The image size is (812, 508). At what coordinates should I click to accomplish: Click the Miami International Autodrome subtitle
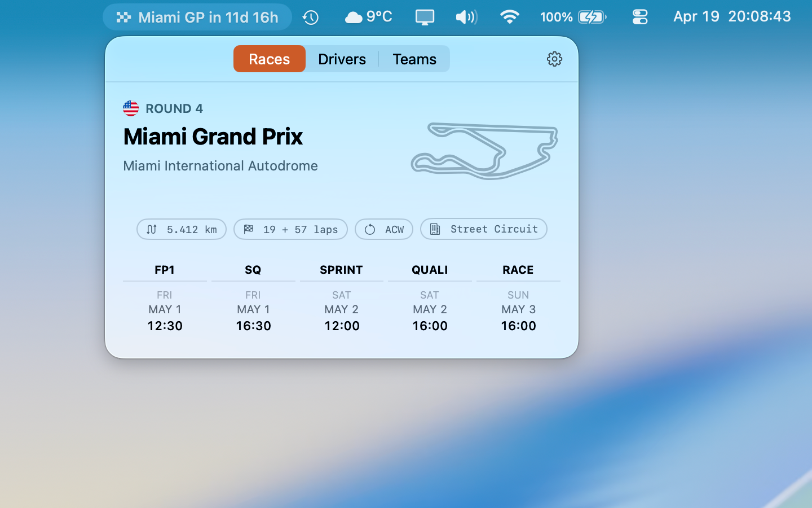tap(220, 165)
